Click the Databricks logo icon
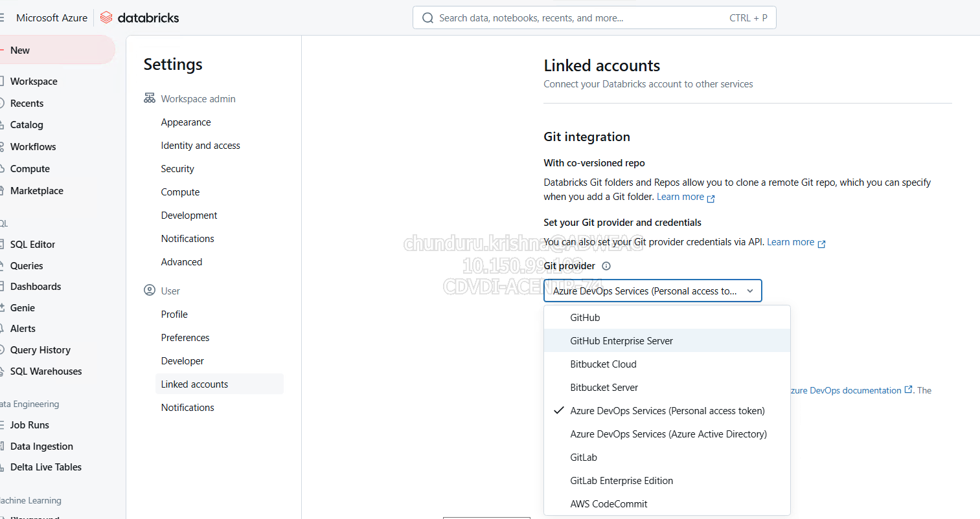Viewport: 980px width, 519px height. pos(107,17)
